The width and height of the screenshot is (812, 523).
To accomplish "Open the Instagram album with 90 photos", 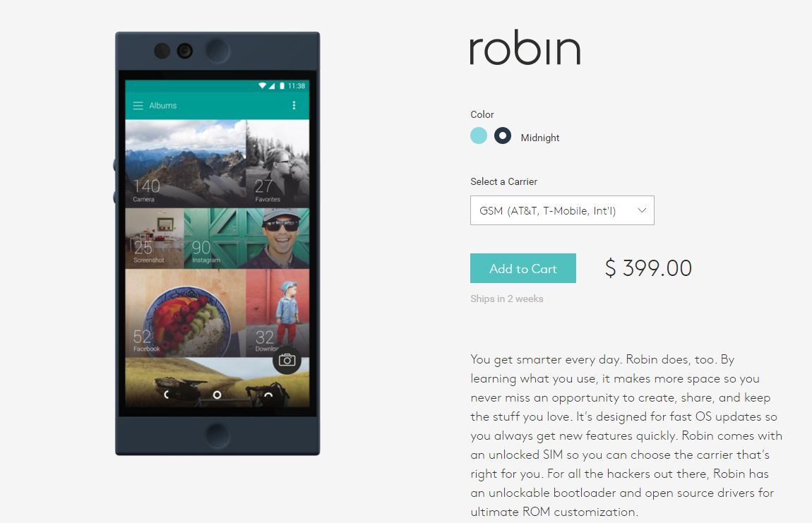I will pos(246,239).
